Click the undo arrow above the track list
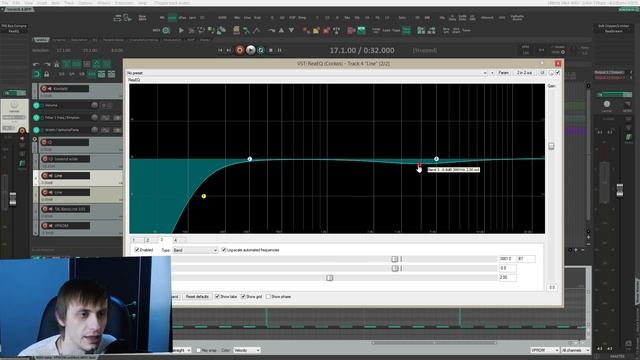Screen dimensions: 640x360 tap(36, 64)
